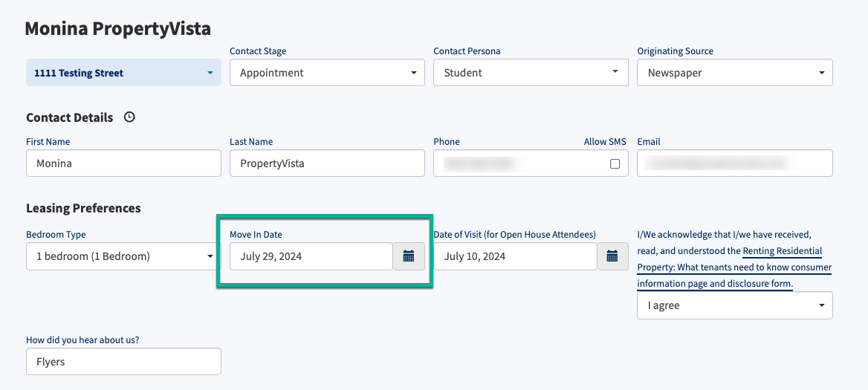
Task: Open the Contact Persona dropdown showing Student
Action: click(531, 73)
